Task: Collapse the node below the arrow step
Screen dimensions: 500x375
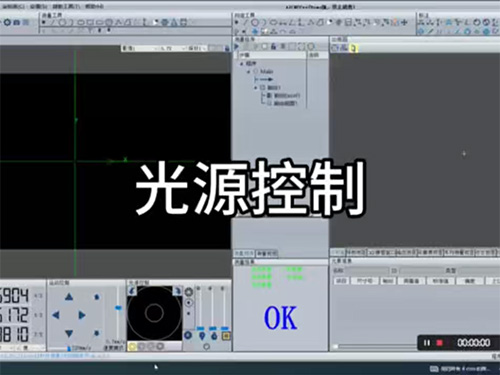Action: [256, 88]
